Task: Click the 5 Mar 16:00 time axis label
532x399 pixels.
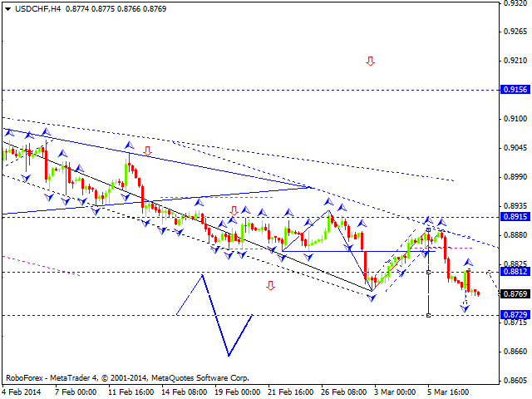Action: point(449,391)
